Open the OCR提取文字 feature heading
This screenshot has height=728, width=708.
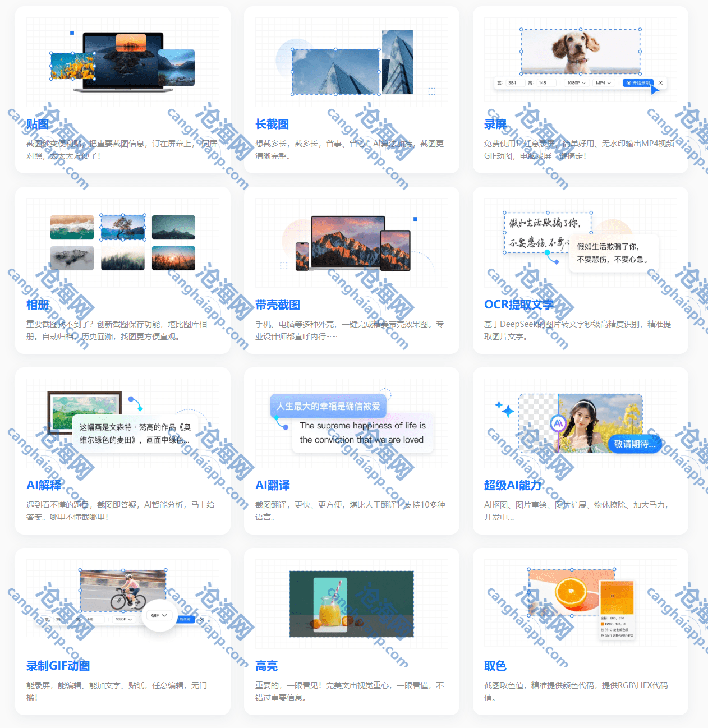click(x=518, y=305)
